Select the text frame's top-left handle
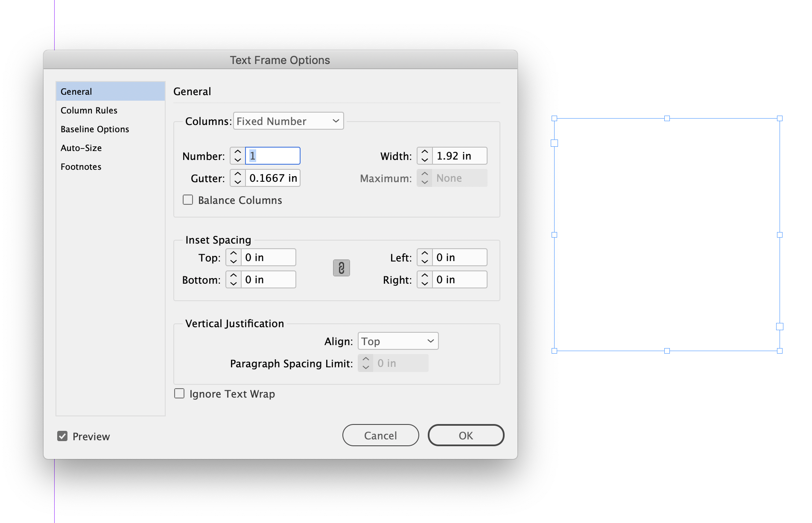Viewport: 812px width, 523px height. pos(554,118)
